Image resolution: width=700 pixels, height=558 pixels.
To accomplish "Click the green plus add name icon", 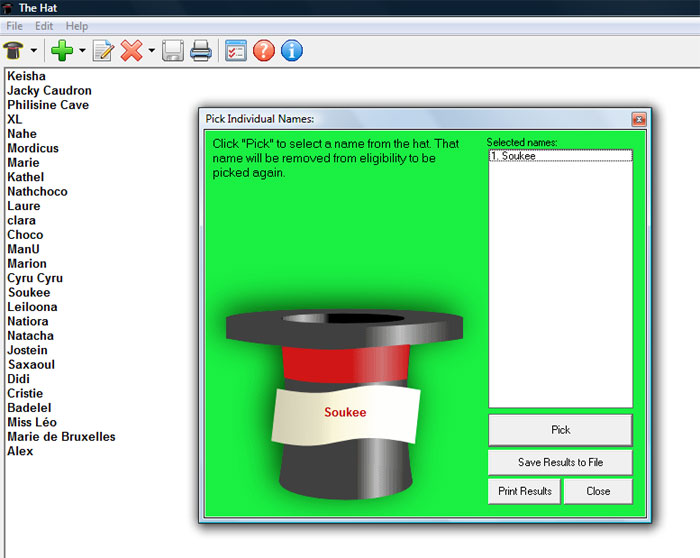I will [62, 50].
